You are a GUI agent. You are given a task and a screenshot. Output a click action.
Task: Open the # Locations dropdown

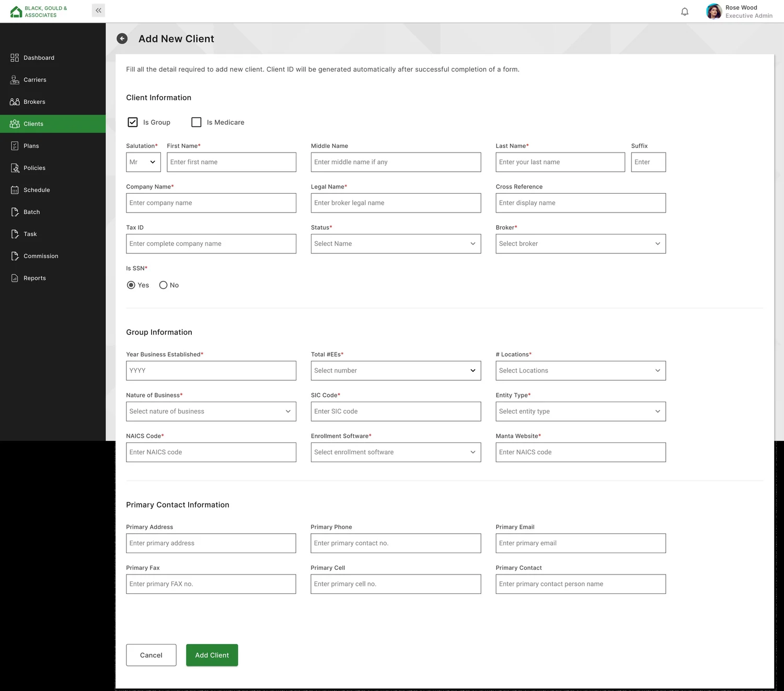tap(581, 371)
